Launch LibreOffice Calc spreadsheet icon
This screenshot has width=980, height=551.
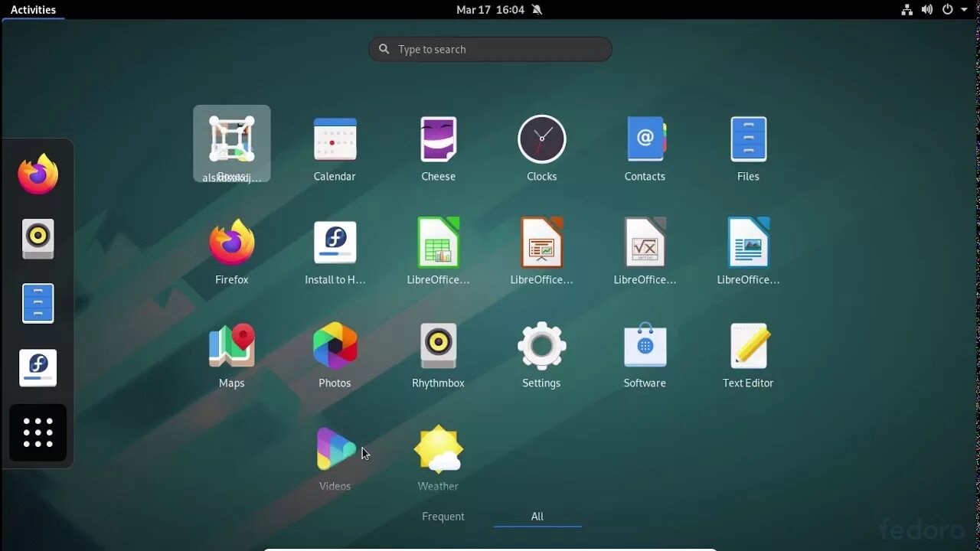pos(438,243)
